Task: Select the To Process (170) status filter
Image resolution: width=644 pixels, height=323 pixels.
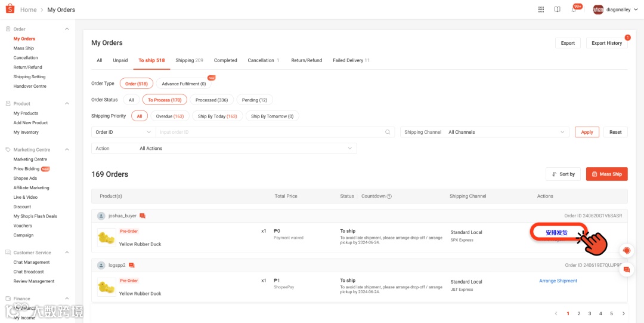Action: (165, 100)
